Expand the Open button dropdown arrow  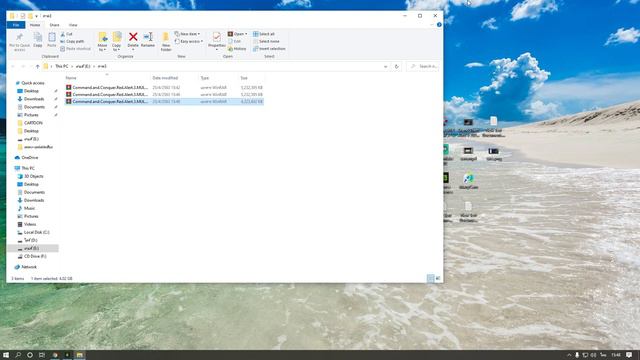[246, 34]
